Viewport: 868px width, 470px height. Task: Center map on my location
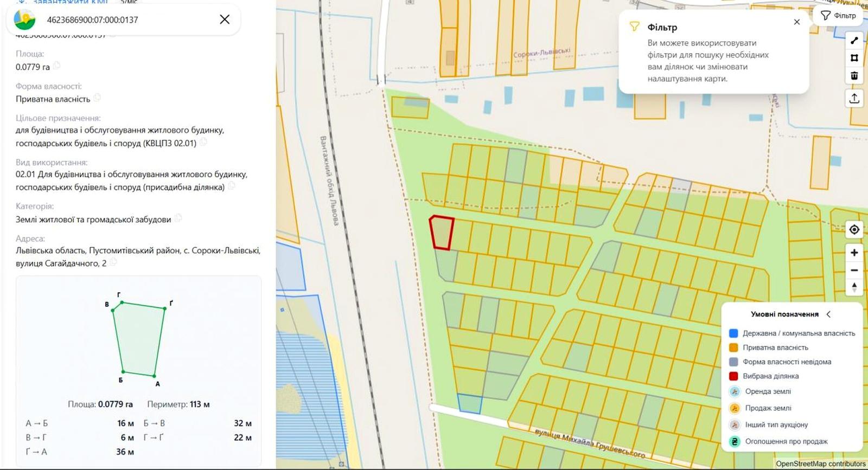(x=854, y=230)
